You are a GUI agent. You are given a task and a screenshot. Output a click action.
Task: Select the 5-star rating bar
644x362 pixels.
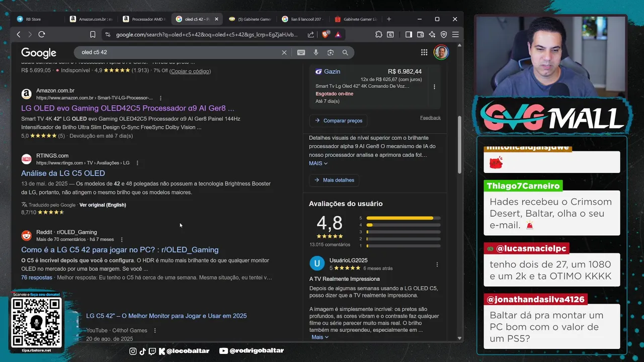coord(404,218)
